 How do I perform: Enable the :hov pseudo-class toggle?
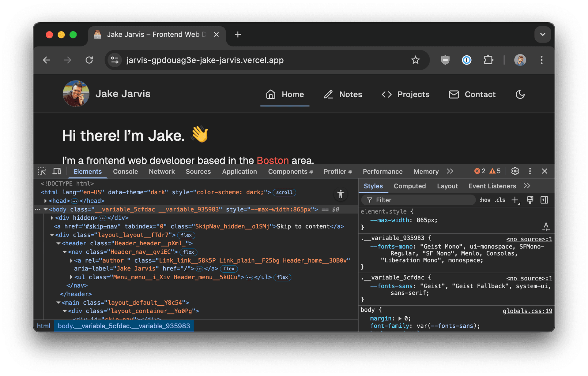pyautogui.click(x=485, y=200)
